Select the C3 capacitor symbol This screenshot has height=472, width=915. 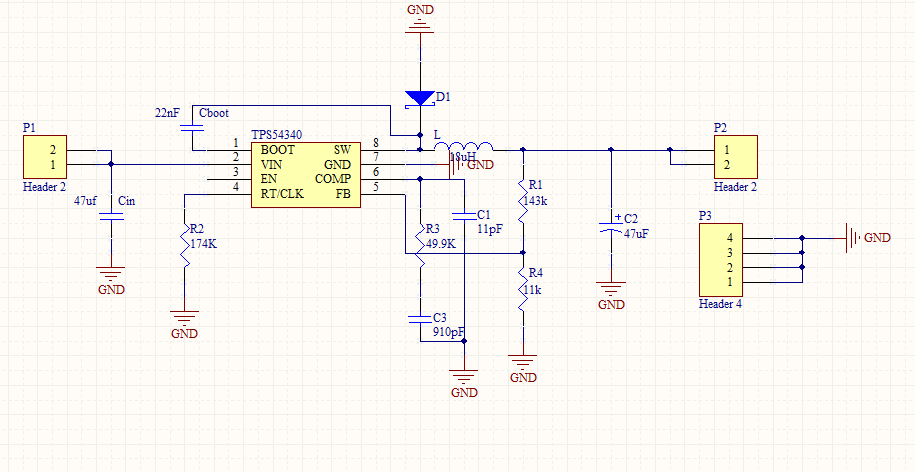click(x=420, y=319)
